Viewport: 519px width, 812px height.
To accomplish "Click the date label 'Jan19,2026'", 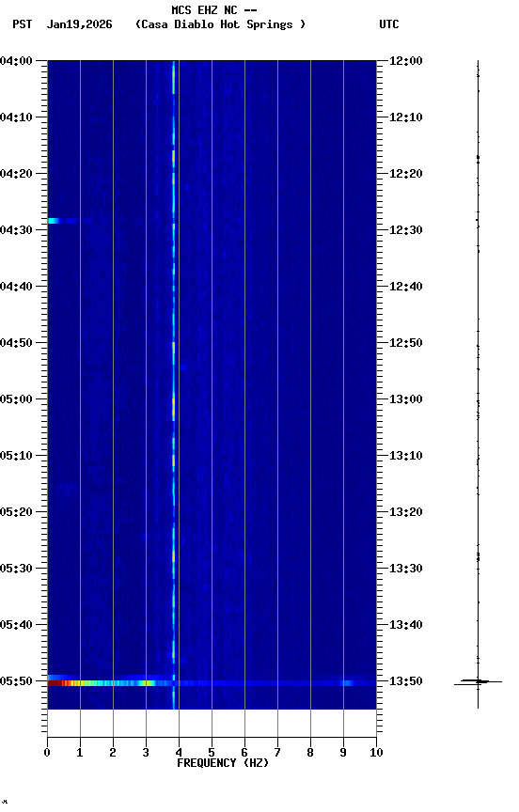I will pyautogui.click(x=79, y=24).
